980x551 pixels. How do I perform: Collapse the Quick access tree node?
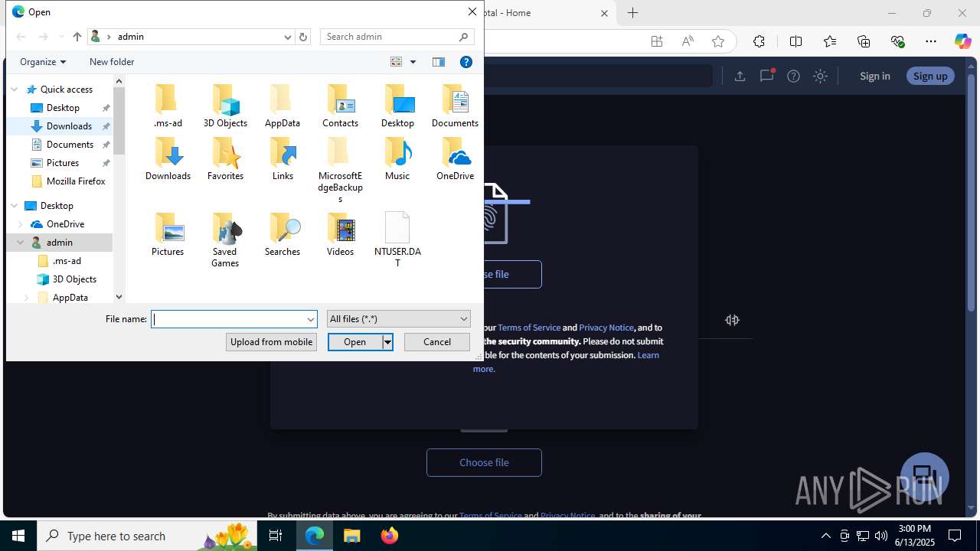15,90
